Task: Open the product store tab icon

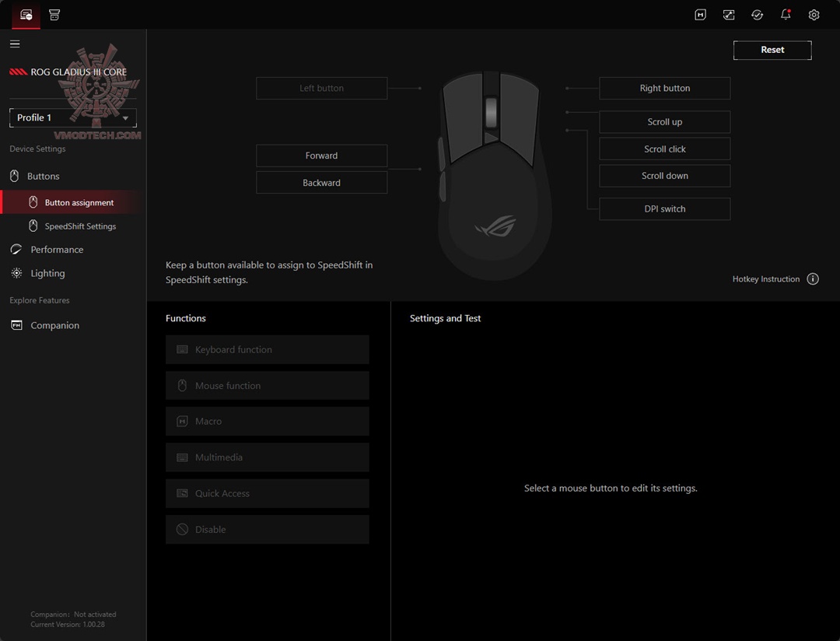Action: pyautogui.click(x=54, y=15)
